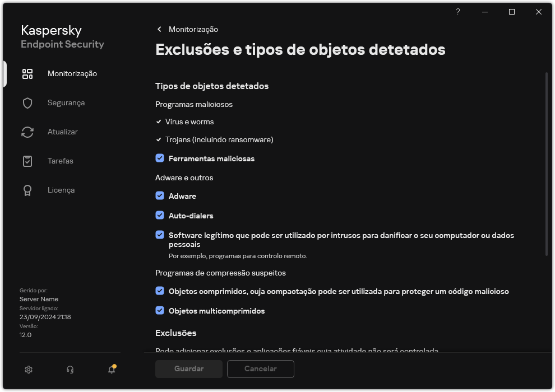Open notifications via the bell icon

pyautogui.click(x=111, y=370)
